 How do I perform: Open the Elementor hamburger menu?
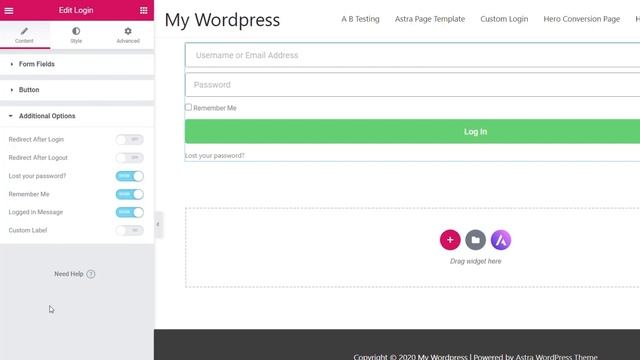[x=9, y=10]
